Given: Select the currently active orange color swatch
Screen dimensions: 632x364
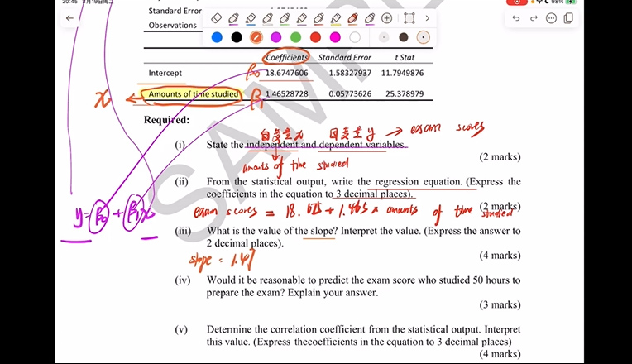Looking at the screenshot, I should point(256,37).
